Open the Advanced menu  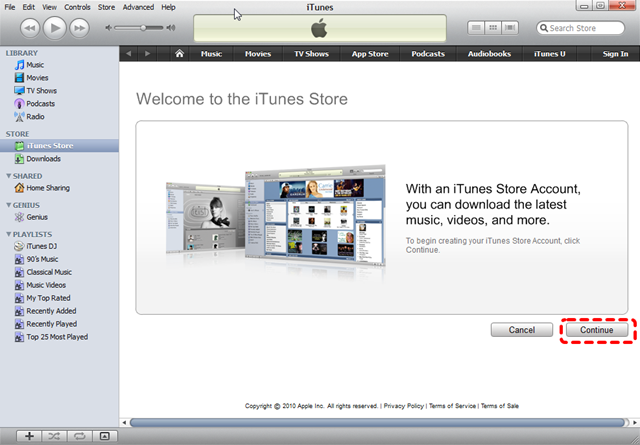pyautogui.click(x=138, y=7)
